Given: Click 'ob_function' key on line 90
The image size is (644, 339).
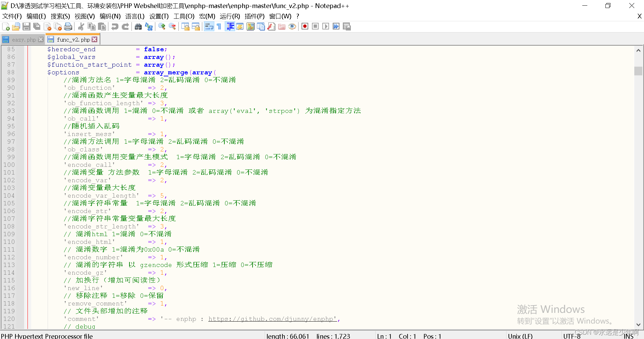Looking at the screenshot, I should 89,88.
